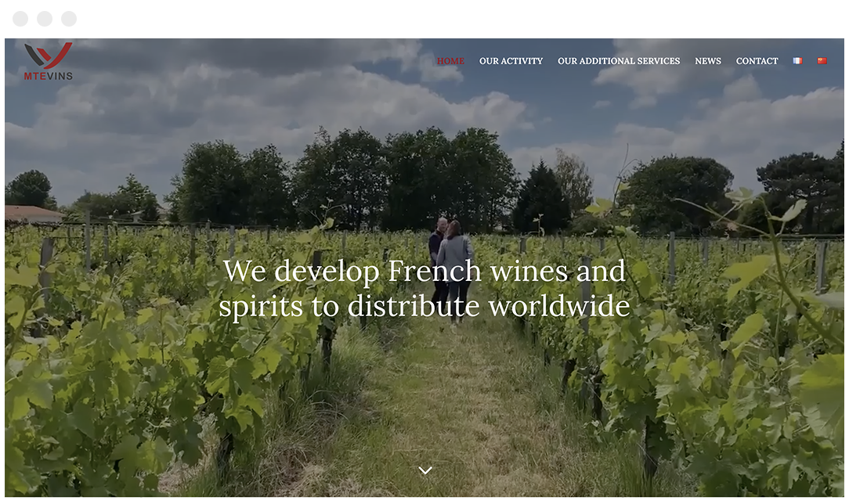The width and height of the screenshot is (849, 504).
Task: Open the HOME menu item
Action: 450,61
